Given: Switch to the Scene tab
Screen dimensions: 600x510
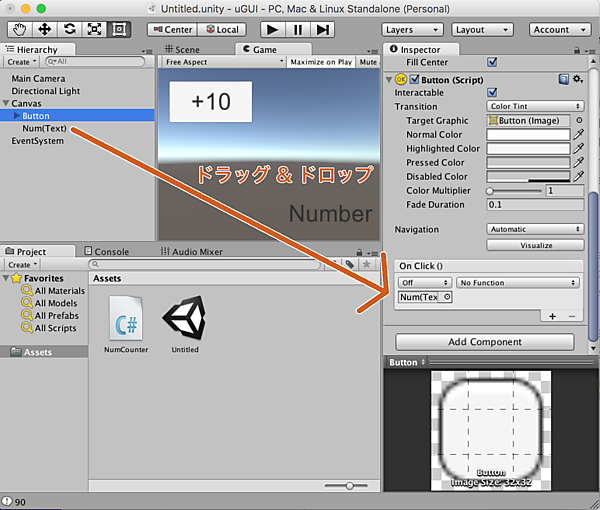Looking at the screenshot, I should click(186, 49).
